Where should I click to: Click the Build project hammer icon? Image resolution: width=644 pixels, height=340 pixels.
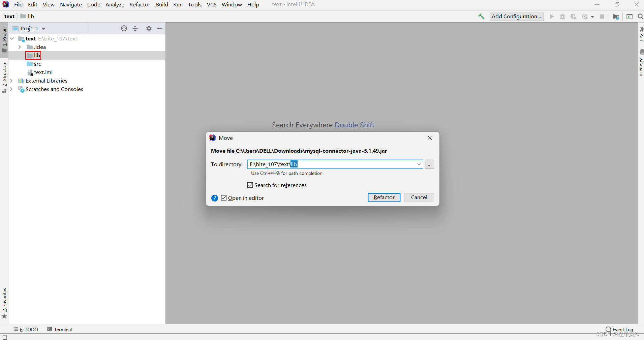[x=481, y=16]
